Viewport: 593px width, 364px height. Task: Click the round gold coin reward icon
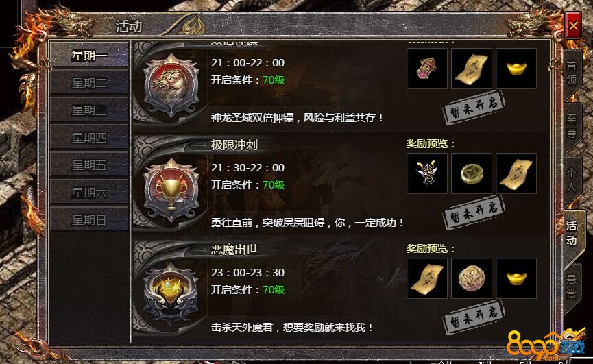(x=472, y=173)
